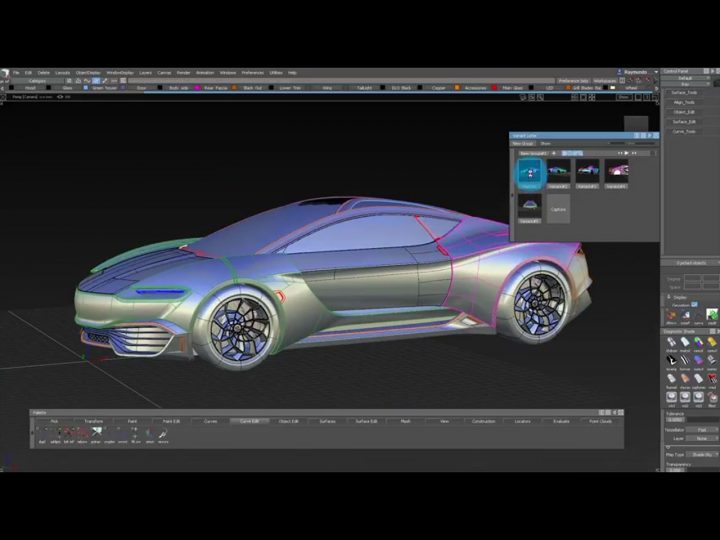The height and width of the screenshot is (540, 720).
Task: Click the green Display panel icon
Action: [x=712, y=315]
